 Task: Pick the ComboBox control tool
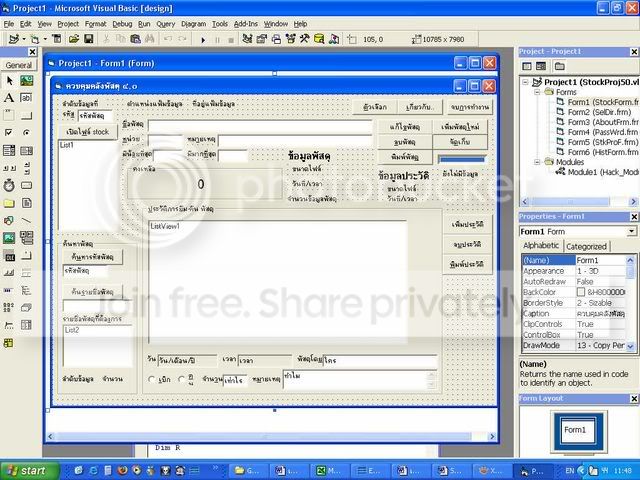(x=9, y=151)
